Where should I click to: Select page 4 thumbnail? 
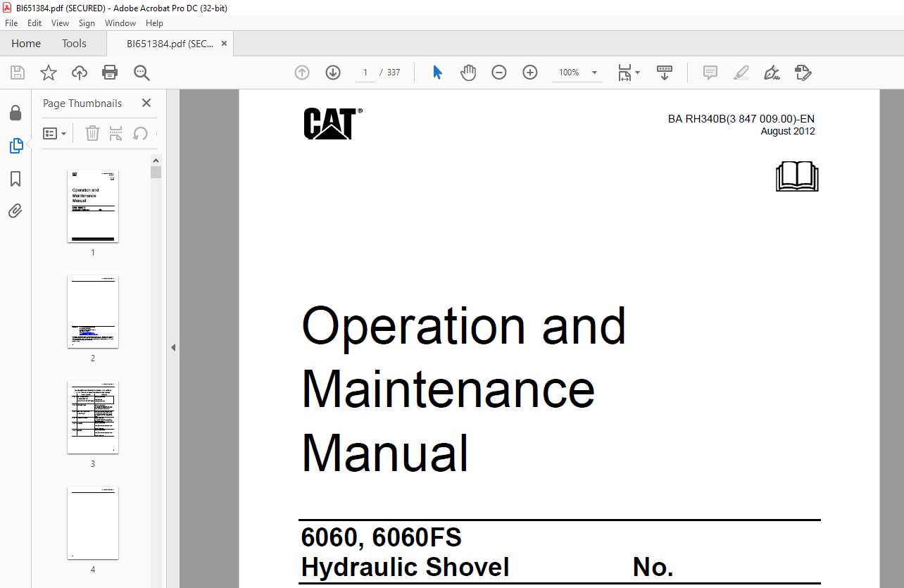93,523
